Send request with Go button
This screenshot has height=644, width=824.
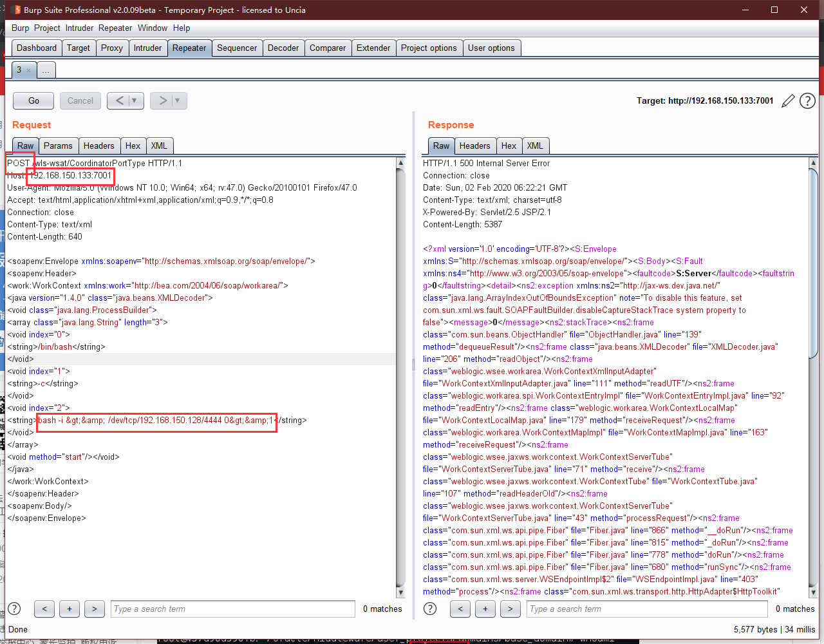coord(33,100)
